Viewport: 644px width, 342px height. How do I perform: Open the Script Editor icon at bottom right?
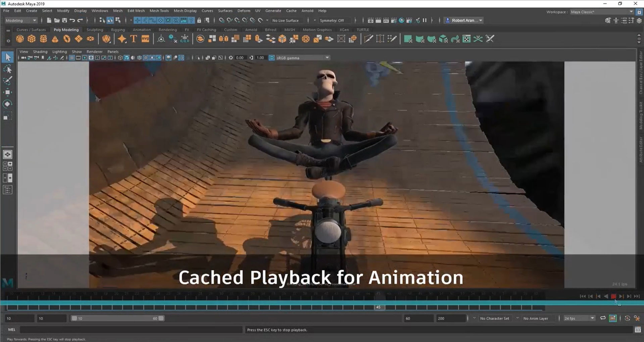pyautogui.click(x=638, y=330)
